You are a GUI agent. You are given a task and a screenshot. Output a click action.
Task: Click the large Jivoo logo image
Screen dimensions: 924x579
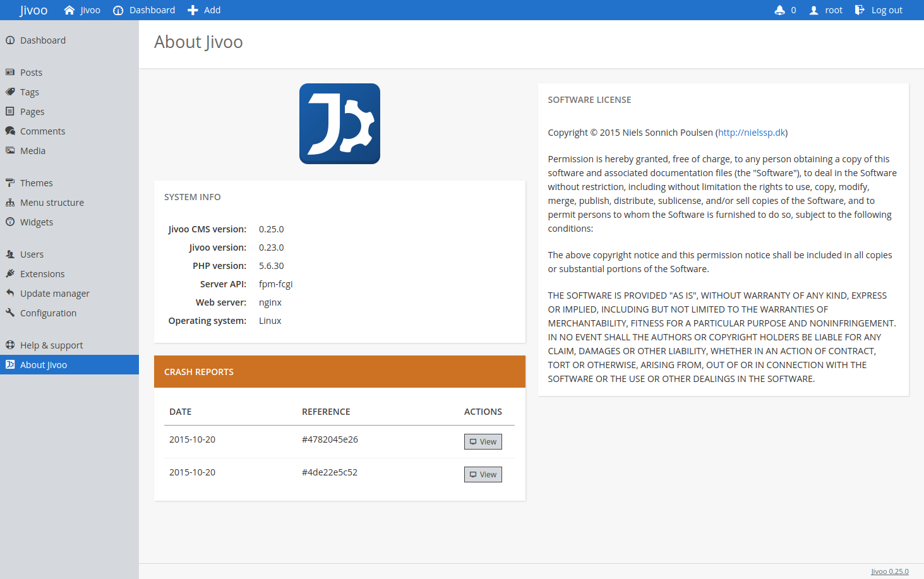pyautogui.click(x=340, y=124)
